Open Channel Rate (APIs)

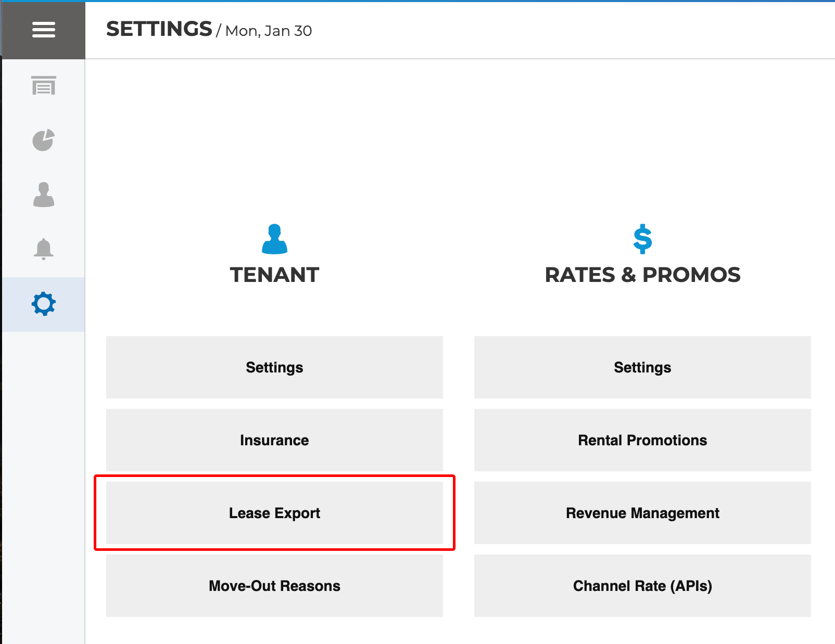point(642,586)
